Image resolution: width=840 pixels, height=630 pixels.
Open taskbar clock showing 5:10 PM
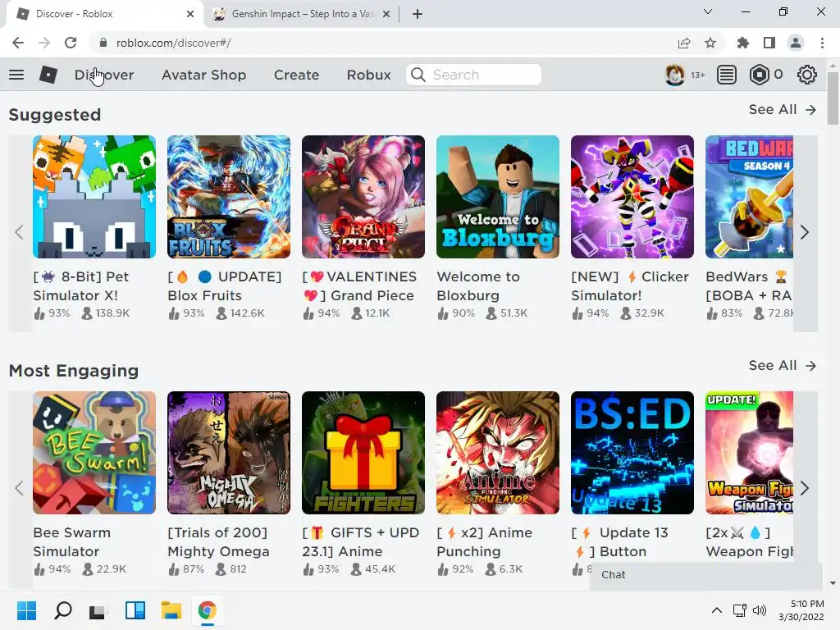click(x=801, y=610)
